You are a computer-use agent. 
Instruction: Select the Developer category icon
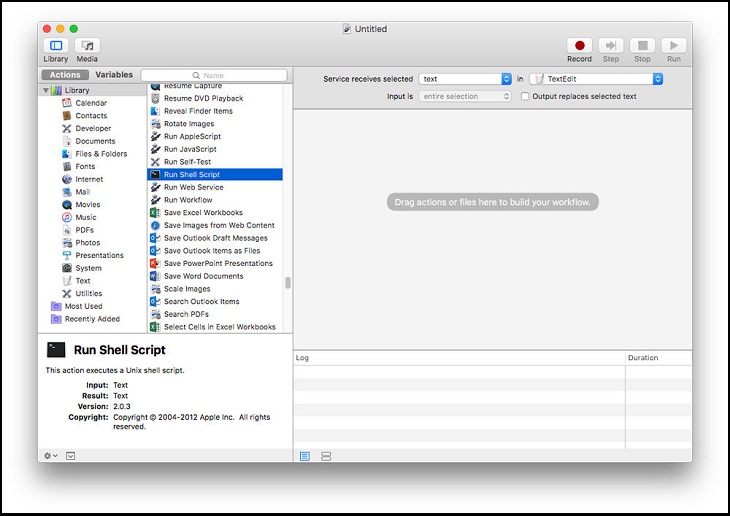coord(67,128)
